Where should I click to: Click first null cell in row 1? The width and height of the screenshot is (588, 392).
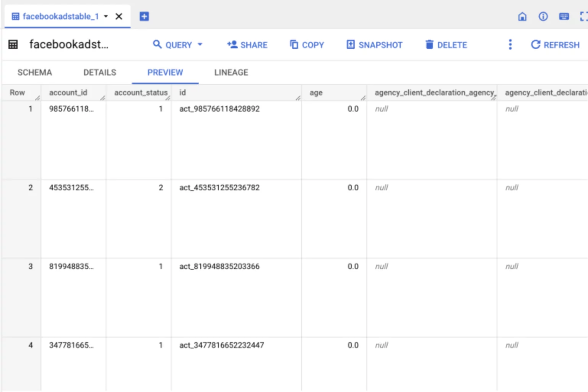pos(382,109)
